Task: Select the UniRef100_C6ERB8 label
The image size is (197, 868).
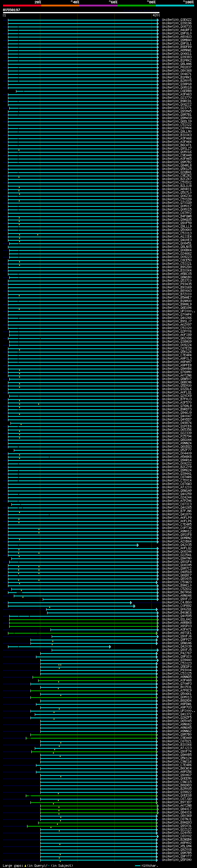Action: [176, 91]
